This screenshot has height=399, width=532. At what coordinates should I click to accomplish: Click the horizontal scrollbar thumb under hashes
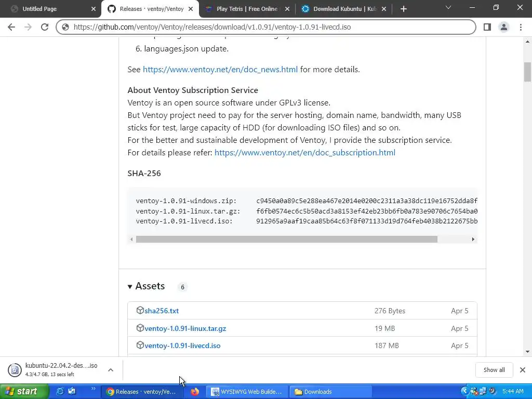pos(287,239)
